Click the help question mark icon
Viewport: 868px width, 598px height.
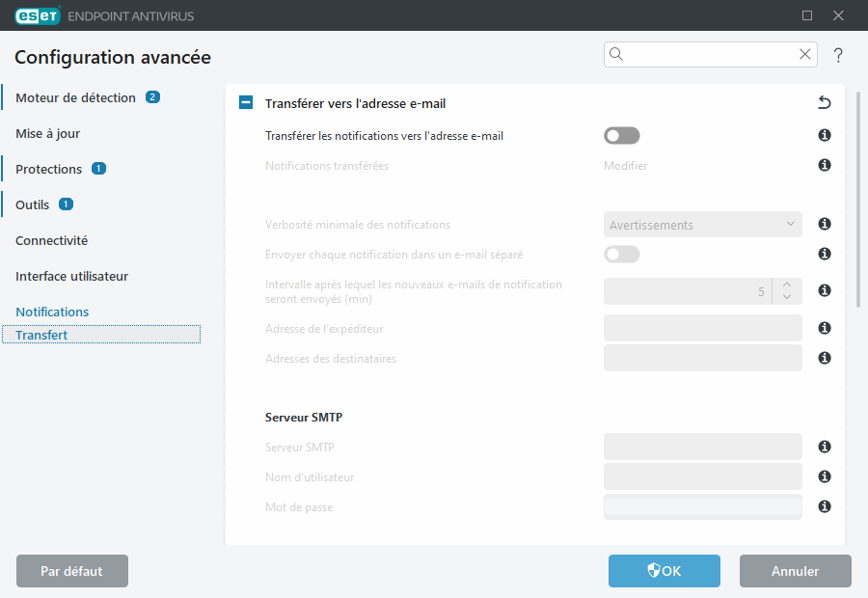(x=838, y=55)
